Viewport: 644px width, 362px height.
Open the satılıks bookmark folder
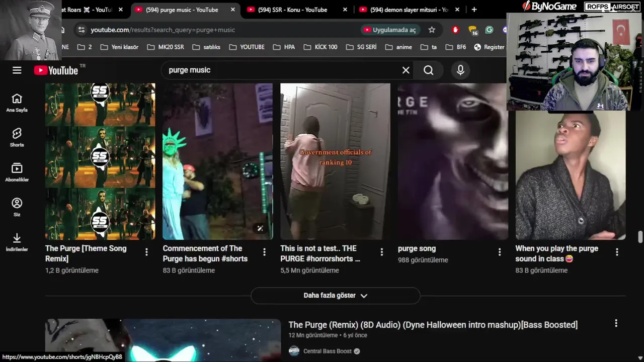click(206, 47)
